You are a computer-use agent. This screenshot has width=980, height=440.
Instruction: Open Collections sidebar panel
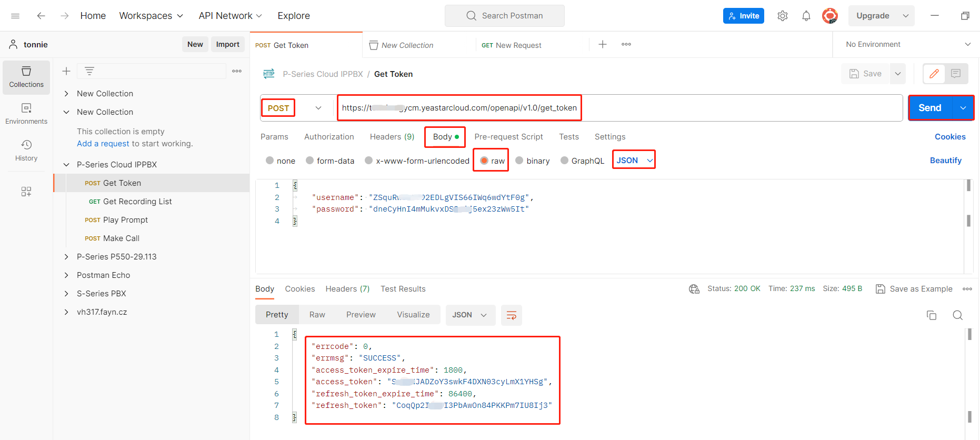26,77
